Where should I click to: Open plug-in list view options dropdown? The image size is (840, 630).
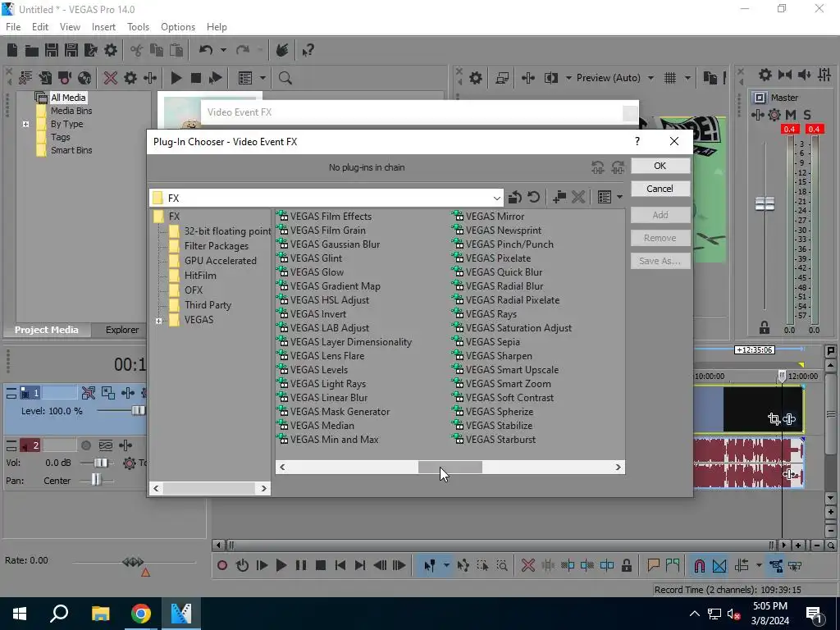click(x=620, y=197)
